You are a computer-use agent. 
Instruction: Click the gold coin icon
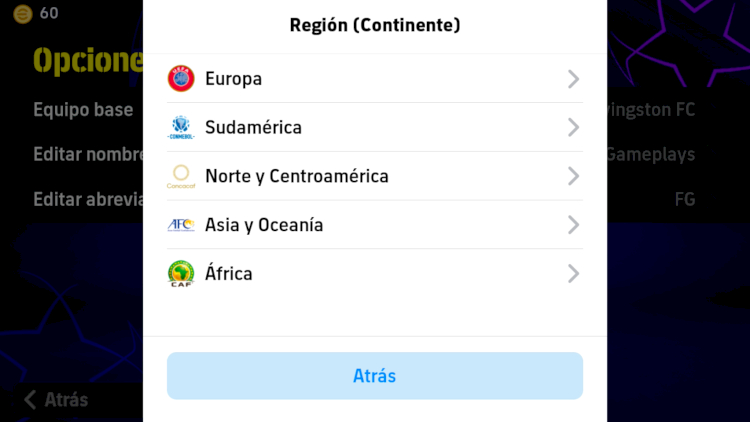click(22, 14)
